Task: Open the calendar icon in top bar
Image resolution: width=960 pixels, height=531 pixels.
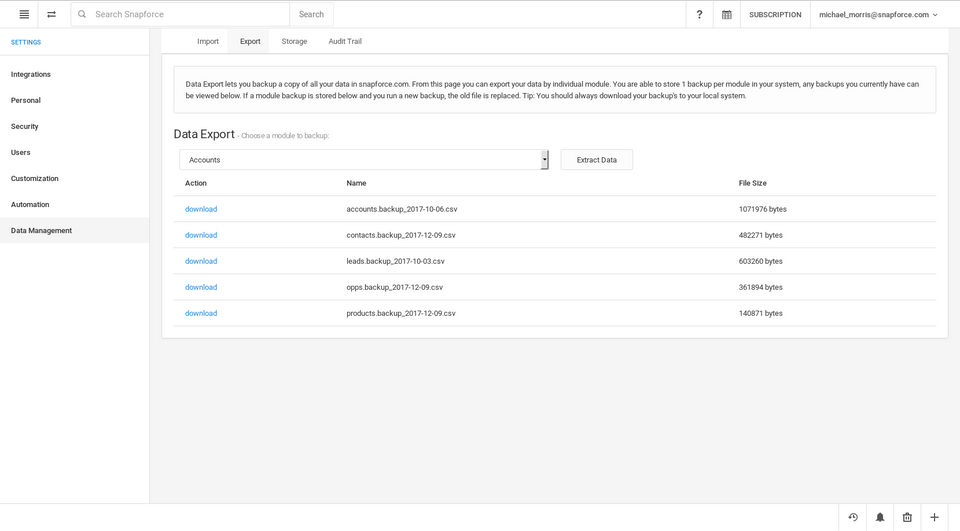Action: coord(727,14)
